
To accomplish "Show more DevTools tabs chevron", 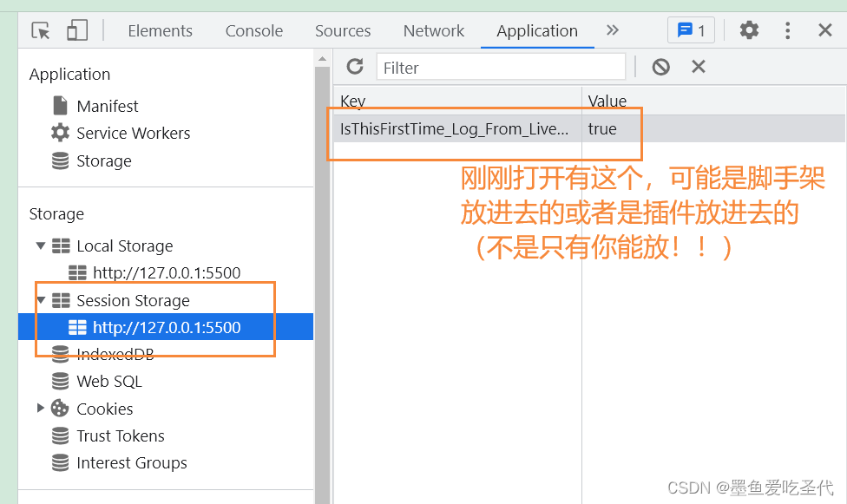I will click(x=612, y=29).
